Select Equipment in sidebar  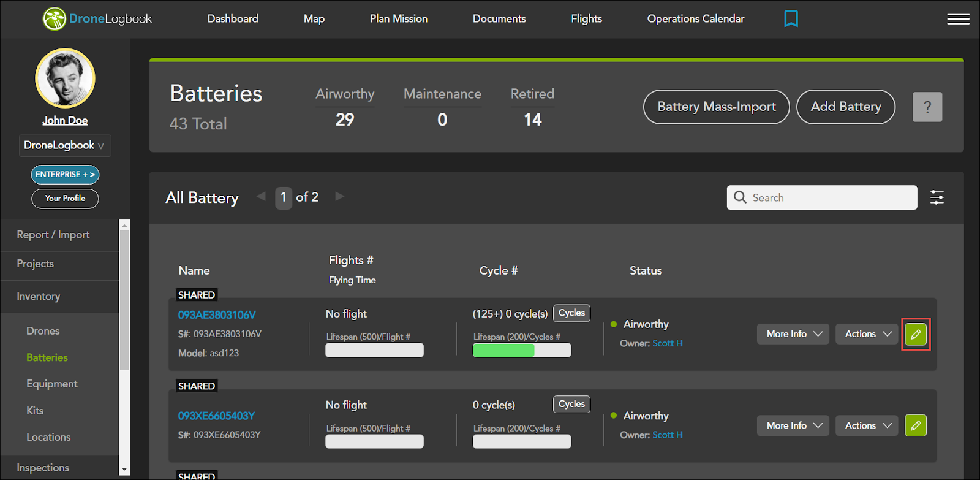[x=52, y=384]
